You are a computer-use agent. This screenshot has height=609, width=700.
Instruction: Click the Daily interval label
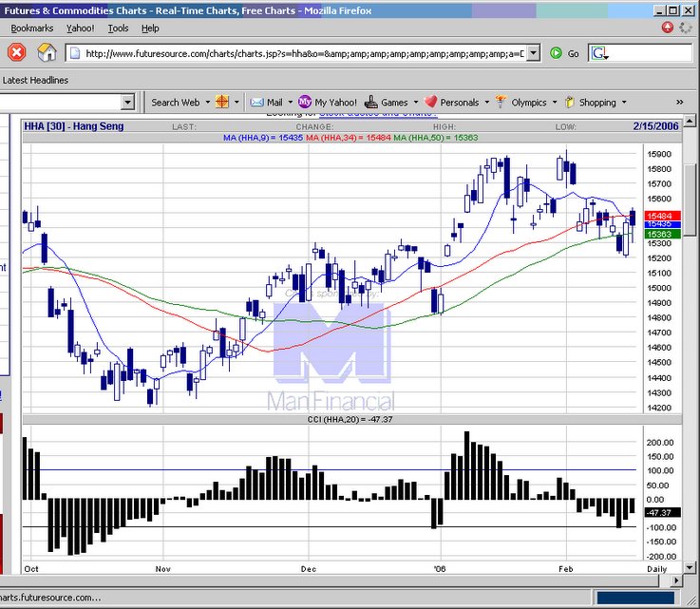(x=656, y=569)
